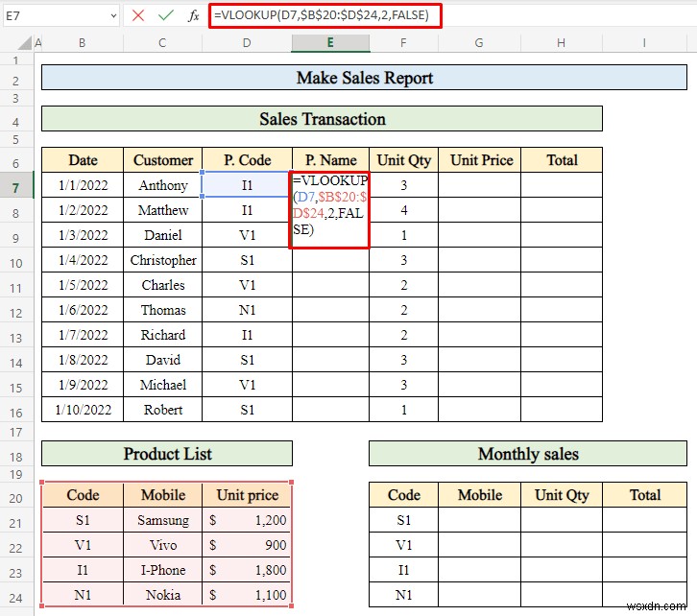Select the cell with customer Richard

tap(162, 335)
